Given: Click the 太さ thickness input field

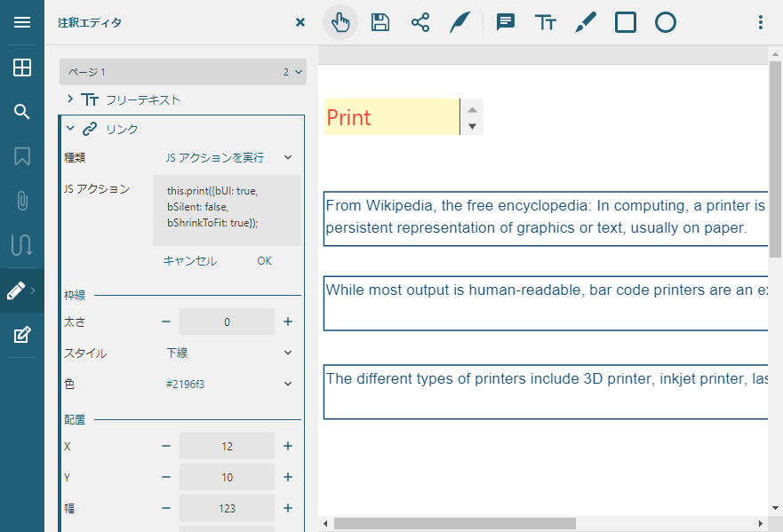Looking at the screenshot, I should click(227, 322).
